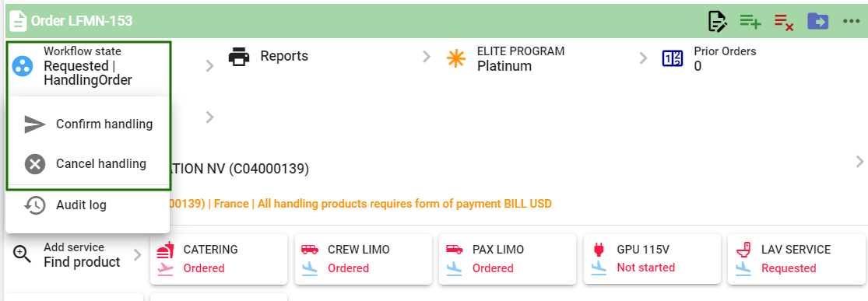Click the red remove lines icon
This screenshot has width=868, height=301.
(784, 22)
